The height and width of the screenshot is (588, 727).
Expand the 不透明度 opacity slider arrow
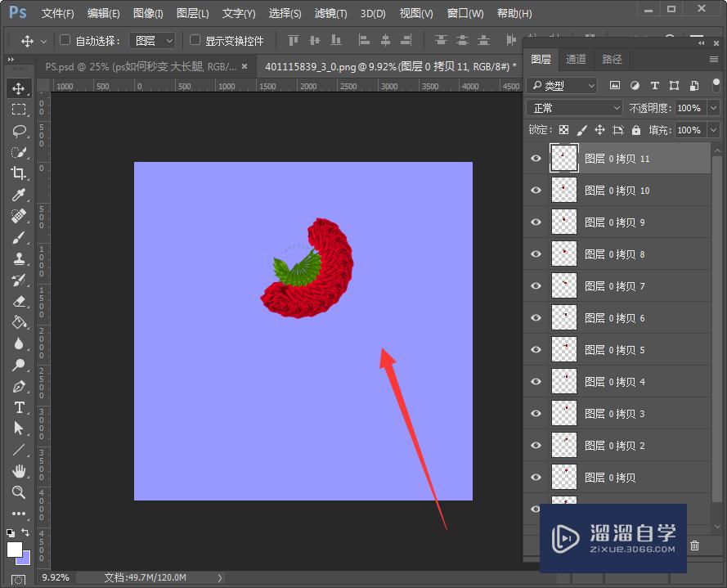click(714, 108)
